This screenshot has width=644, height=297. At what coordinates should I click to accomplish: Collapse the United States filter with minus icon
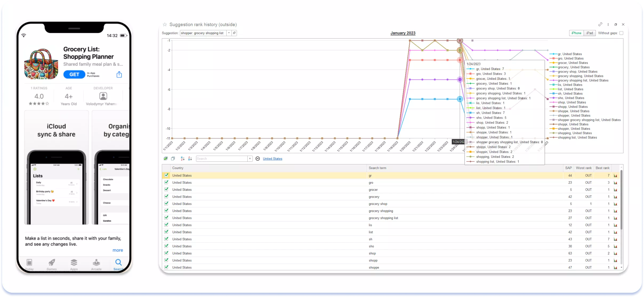point(257,159)
